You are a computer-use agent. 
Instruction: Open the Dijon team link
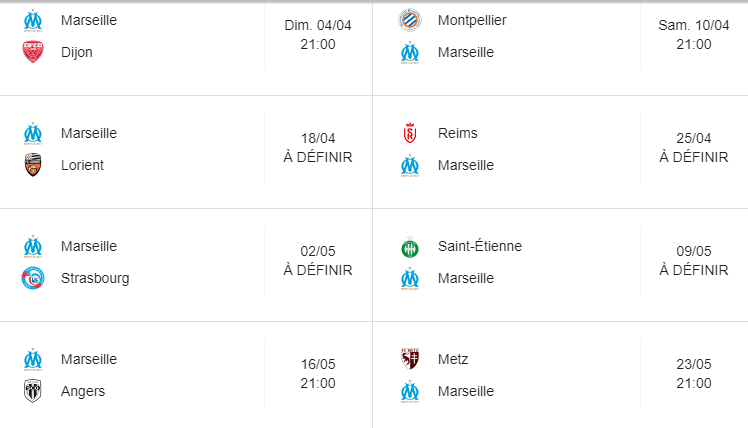pos(77,52)
